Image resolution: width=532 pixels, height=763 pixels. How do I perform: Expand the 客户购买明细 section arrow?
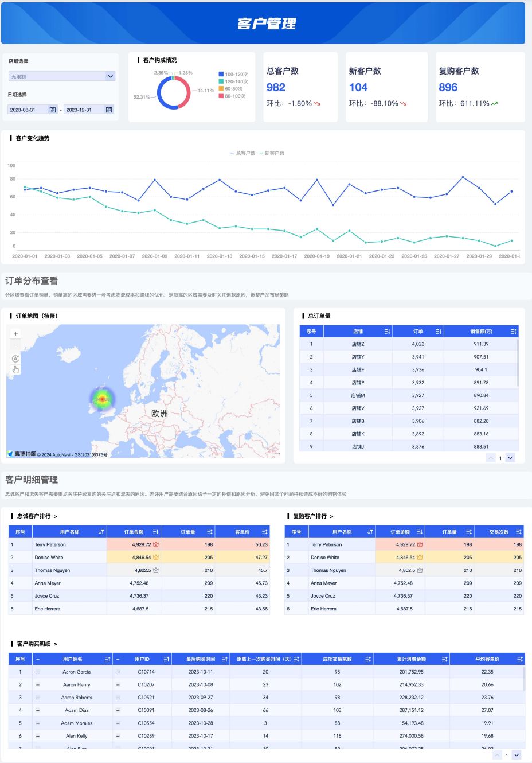click(x=56, y=644)
